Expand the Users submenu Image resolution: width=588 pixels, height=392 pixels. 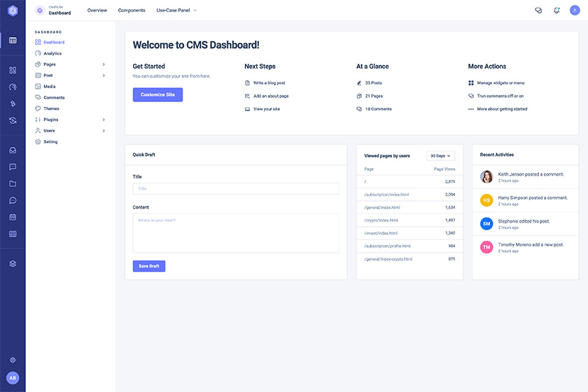point(70,130)
